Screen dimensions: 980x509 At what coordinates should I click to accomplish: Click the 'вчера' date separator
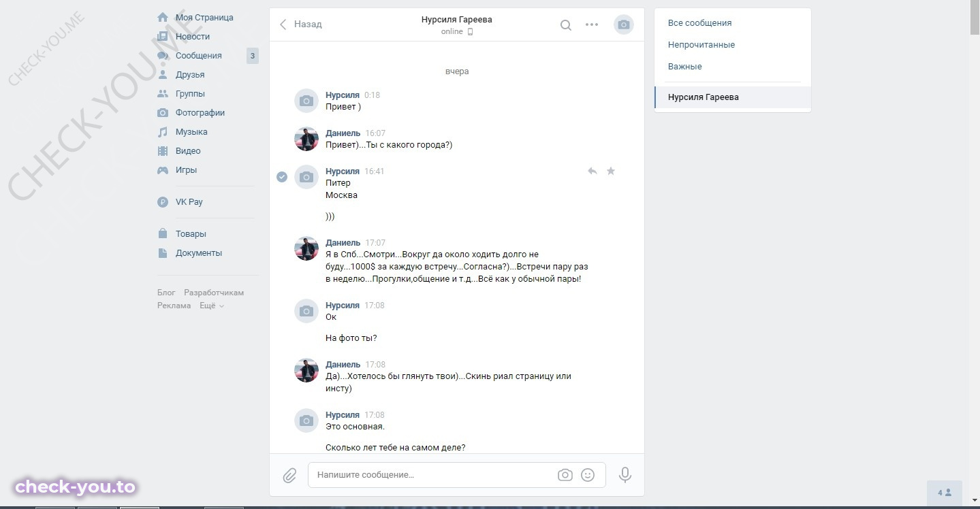coord(457,71)
